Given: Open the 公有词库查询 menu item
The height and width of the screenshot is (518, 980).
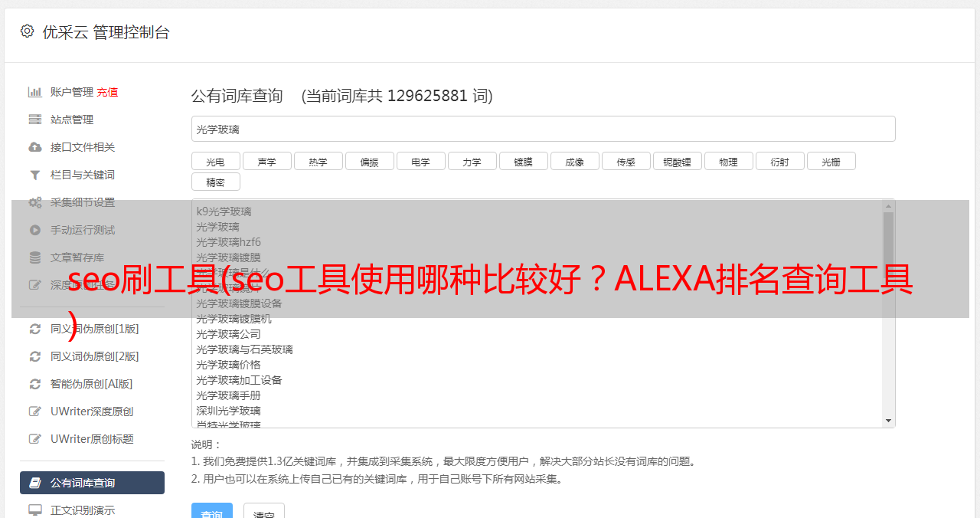Looking at the screenshot, I should pos(92,483).
